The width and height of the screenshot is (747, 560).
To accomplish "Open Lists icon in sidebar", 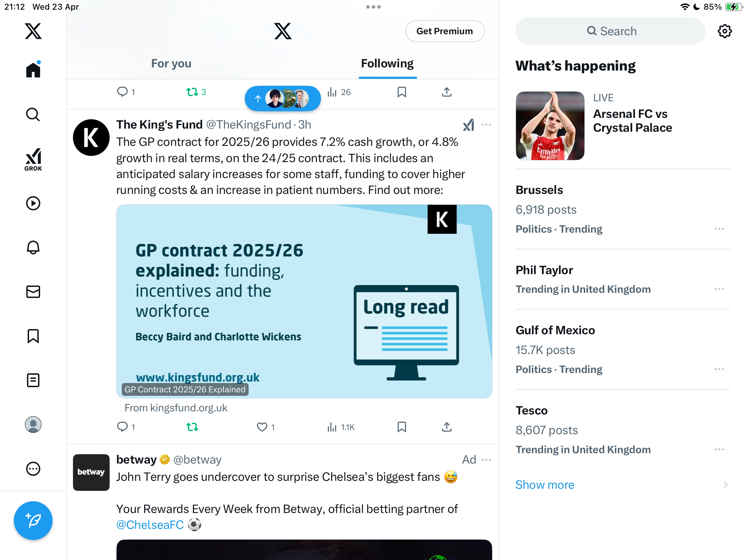I will point(33,380).
